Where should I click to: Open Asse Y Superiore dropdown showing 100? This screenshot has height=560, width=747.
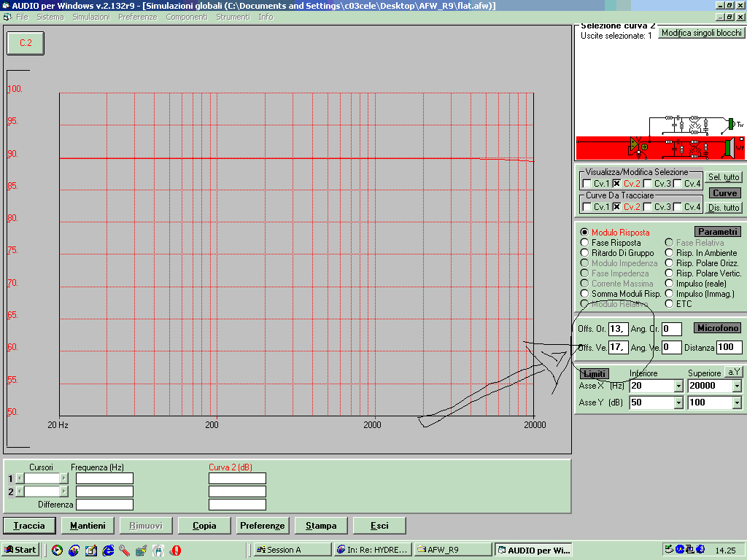(737, 402)
